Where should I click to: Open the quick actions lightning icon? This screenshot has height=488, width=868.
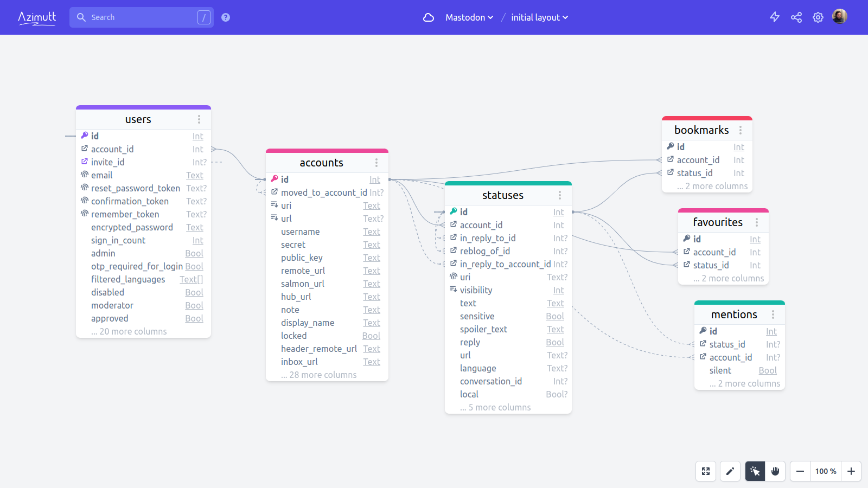pos(775,17)
